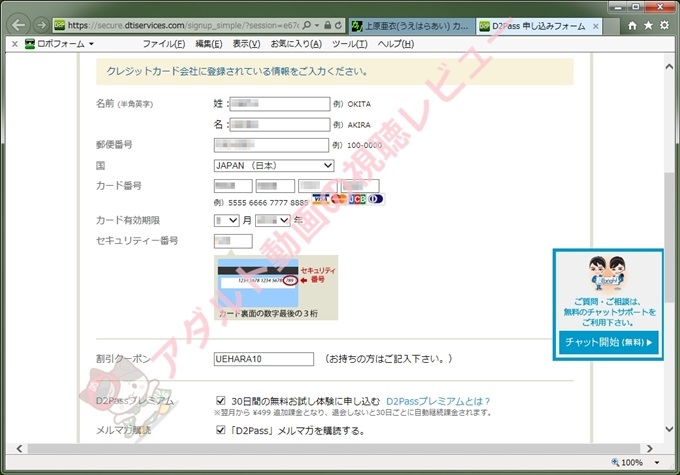Click the 名 first name input field
The height and width of the screenshot is (475, 680).
(x=280, y=124)
